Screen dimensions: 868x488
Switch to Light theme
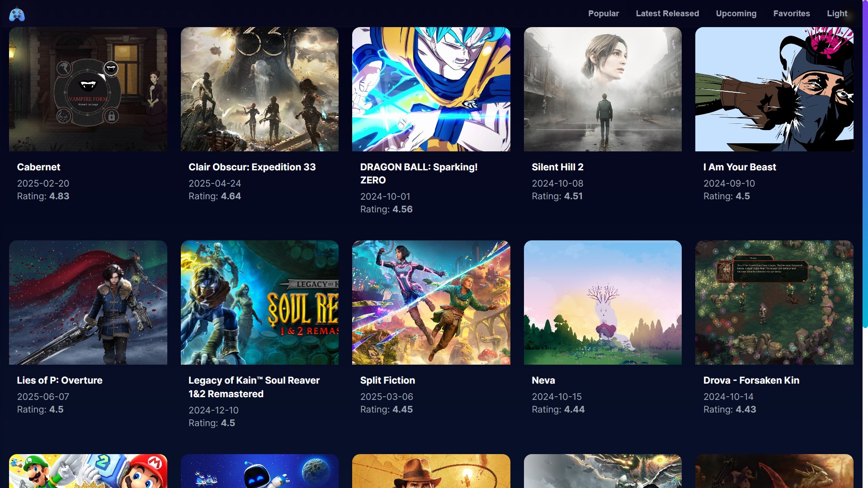[837, 14]
